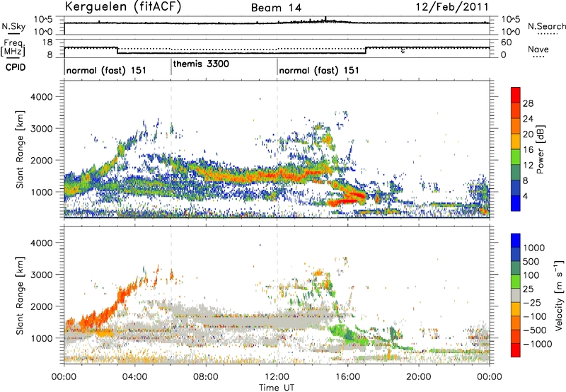Click the 'Freq. [MHz]' label
The height and width of the screenshot is (392, 566).
(x=13, y=47)
